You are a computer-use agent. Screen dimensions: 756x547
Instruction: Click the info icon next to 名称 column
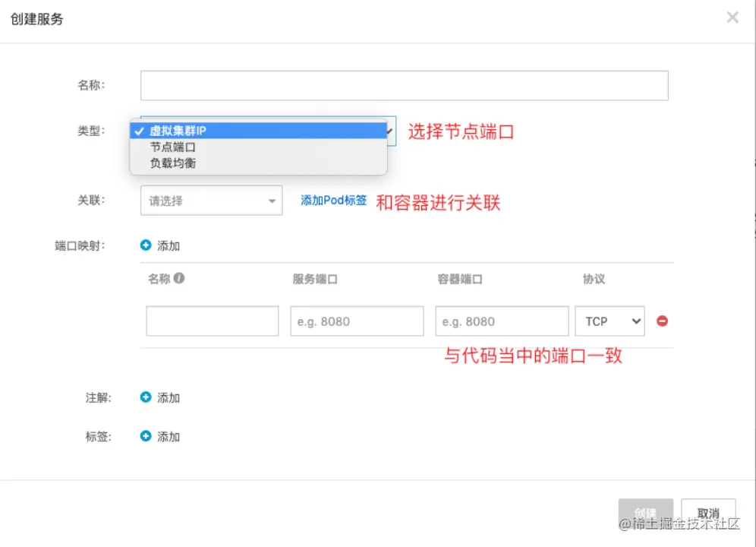click(x=179, y=279)
